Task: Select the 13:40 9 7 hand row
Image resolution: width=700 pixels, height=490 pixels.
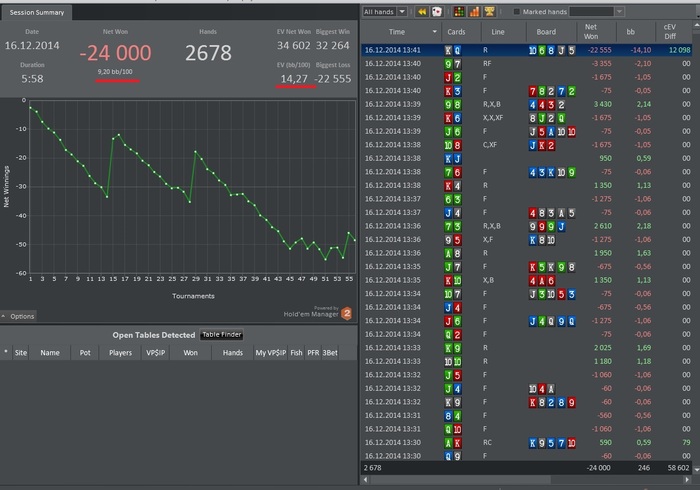Action: (x=527, y=63)
